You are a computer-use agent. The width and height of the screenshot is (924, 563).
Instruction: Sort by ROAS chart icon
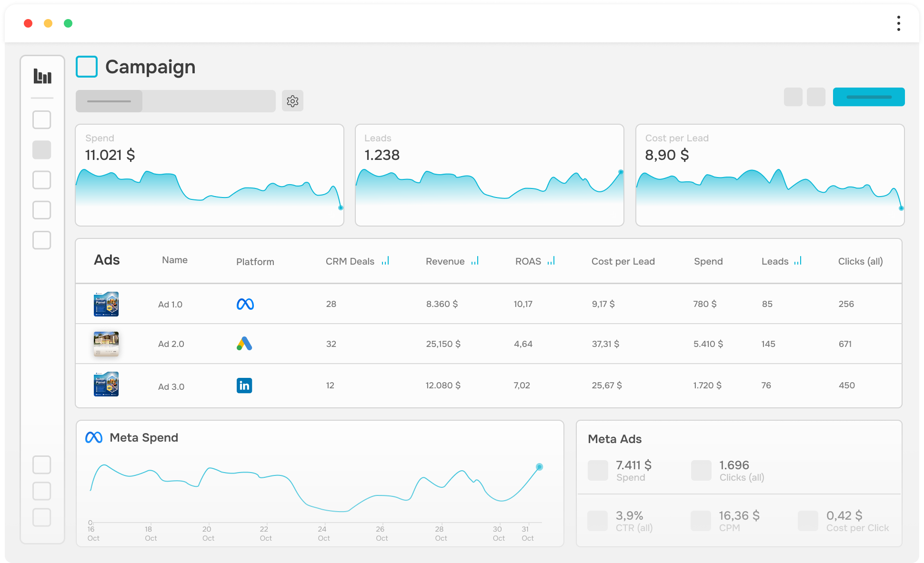[x=551, y=261]
